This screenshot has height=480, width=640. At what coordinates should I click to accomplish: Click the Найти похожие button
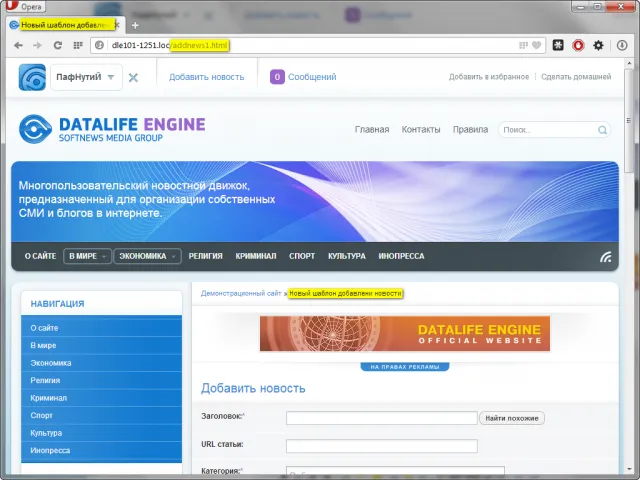[x=511, y=418]
